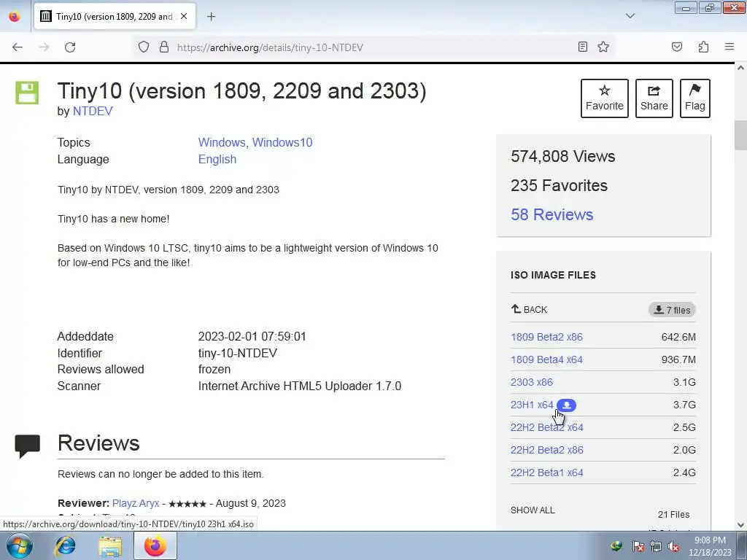Toggle reader view icon

pyautogui.click(x=583, y=47)
